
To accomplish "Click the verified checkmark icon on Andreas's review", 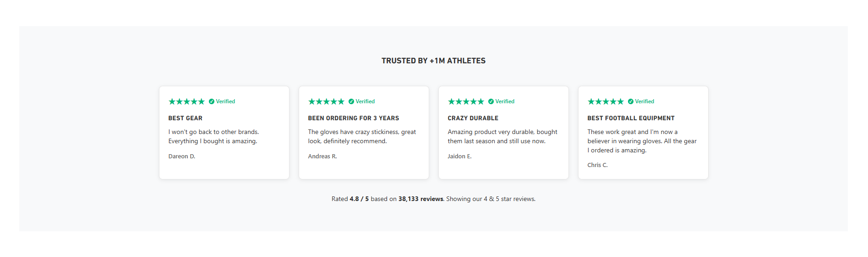I will point(351,101).
